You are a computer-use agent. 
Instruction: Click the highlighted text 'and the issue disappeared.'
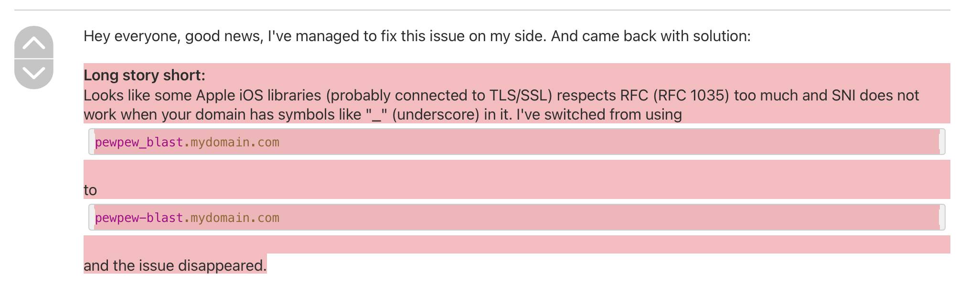174,265
